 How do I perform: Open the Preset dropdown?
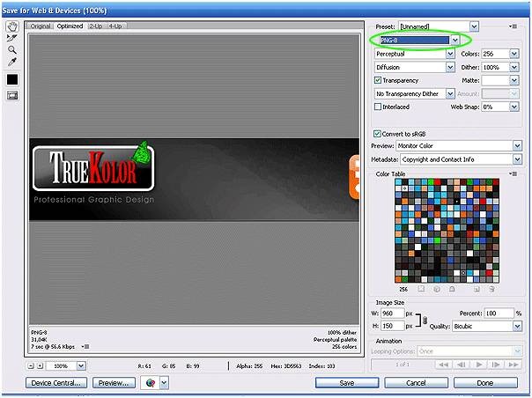(474, 26)
